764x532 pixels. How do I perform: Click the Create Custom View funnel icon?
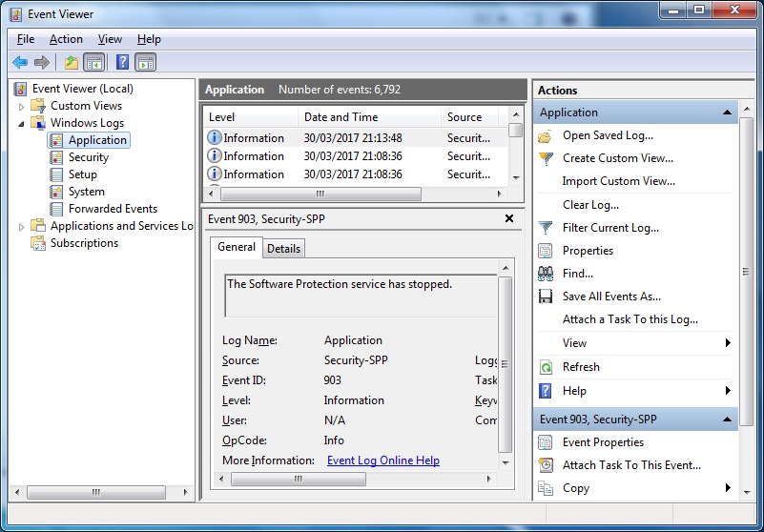coord(546,158)
